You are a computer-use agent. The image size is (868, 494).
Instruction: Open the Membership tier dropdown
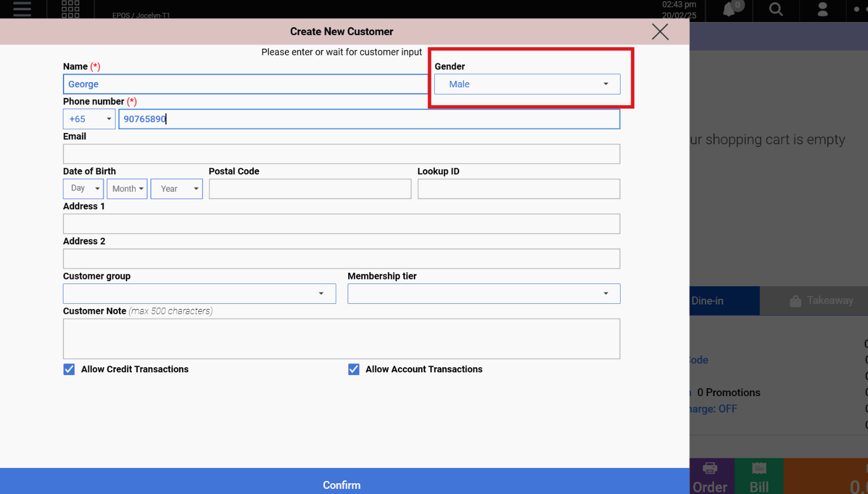[x=484, y=294]
